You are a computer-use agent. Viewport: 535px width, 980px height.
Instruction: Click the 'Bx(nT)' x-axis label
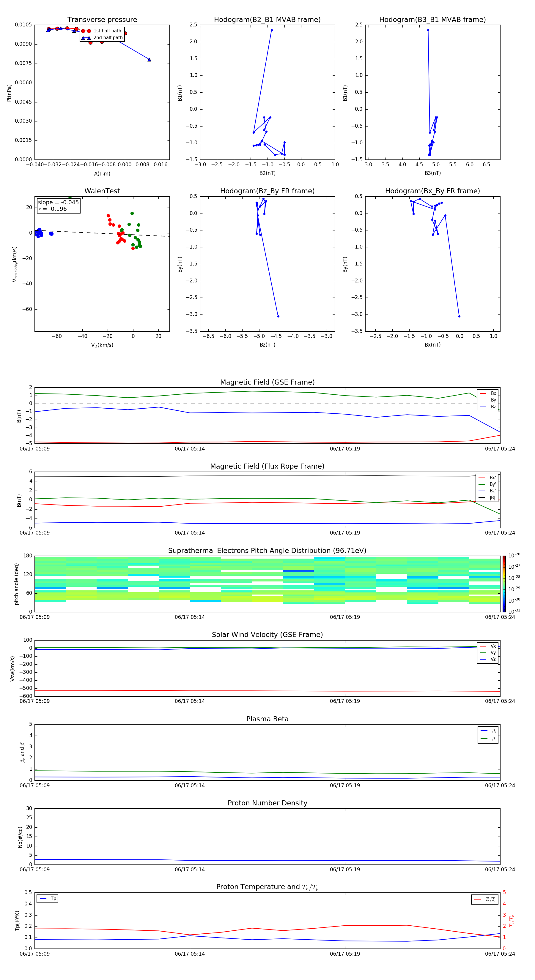(x=432, y=345)
